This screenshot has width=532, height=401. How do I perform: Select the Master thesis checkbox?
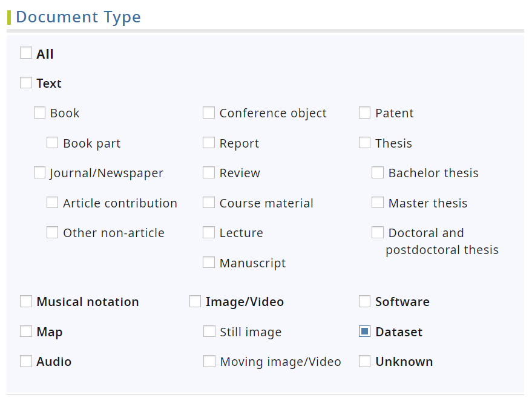pos(378,203)
